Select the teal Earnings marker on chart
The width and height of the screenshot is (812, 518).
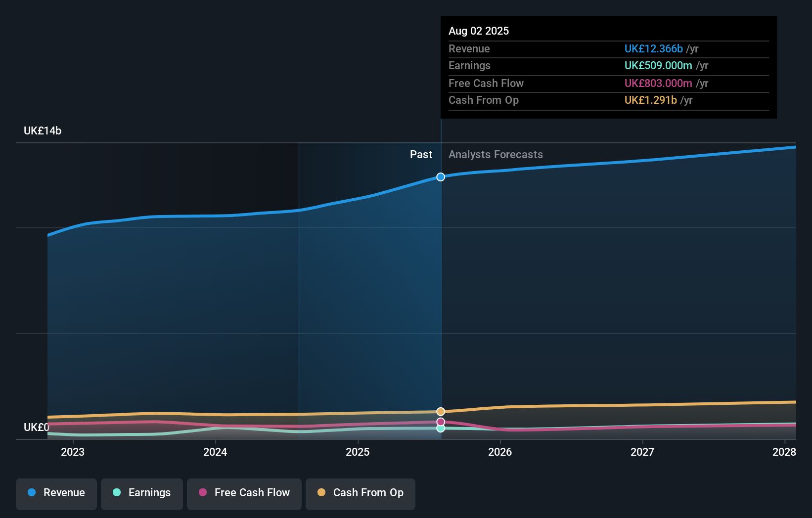[x=441, y=429]
